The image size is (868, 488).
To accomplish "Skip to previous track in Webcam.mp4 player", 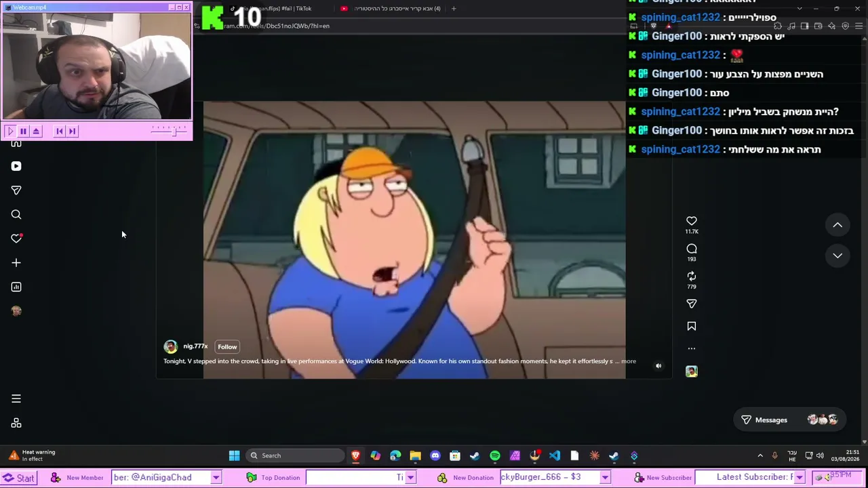I will tap(60, 131).
